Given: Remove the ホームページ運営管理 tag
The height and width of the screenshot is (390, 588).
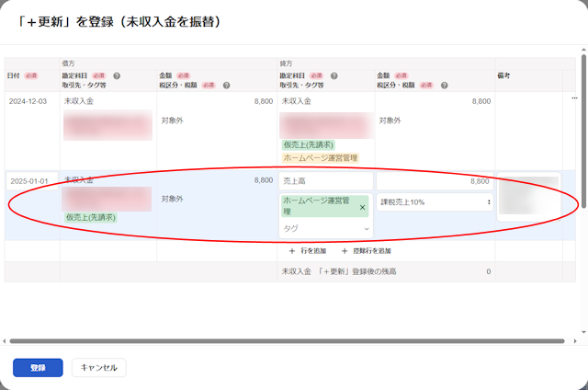Looking at the screenshot, I should tap(362, 207).
